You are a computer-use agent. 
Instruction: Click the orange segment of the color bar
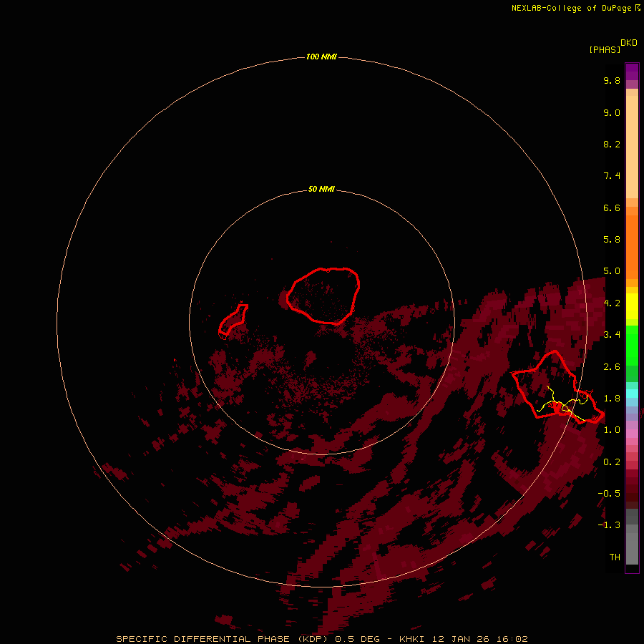632,247
